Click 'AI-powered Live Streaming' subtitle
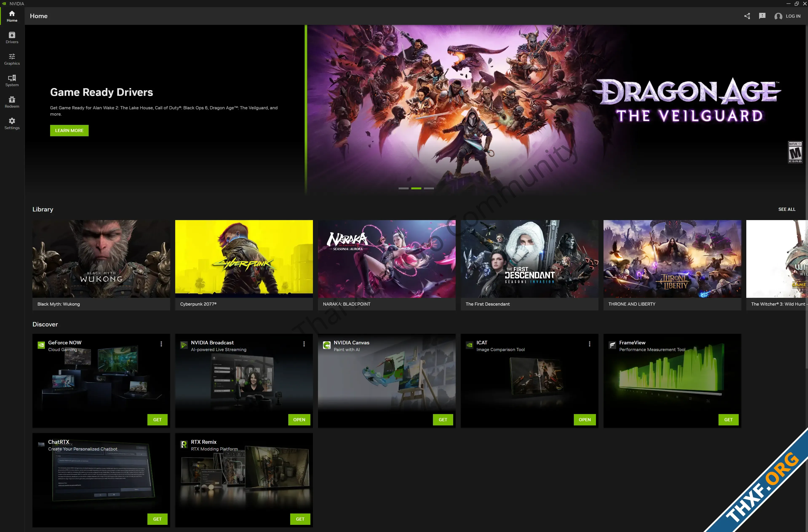The height and width of the screenshot is (532, 808). coord(219,349)
